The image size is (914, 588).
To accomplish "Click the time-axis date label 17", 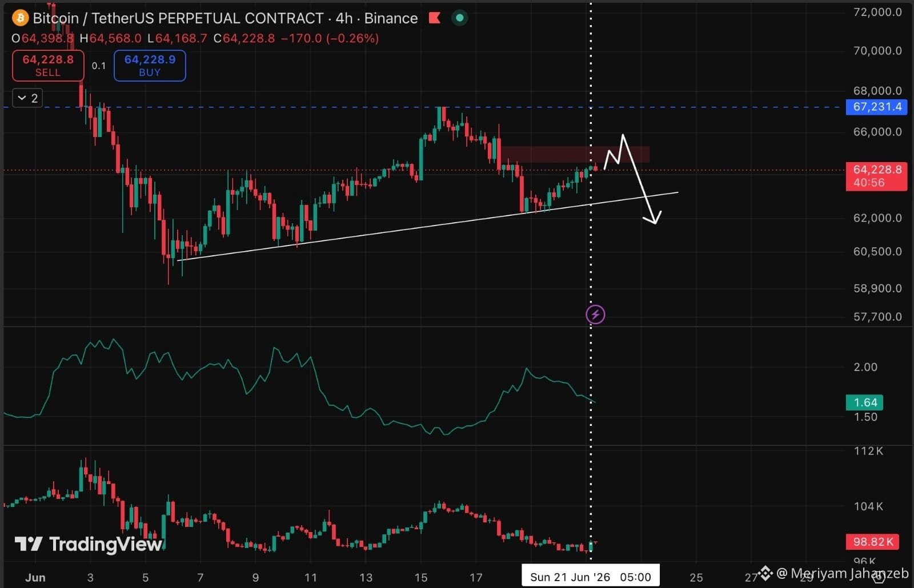I will pos(476,578).
